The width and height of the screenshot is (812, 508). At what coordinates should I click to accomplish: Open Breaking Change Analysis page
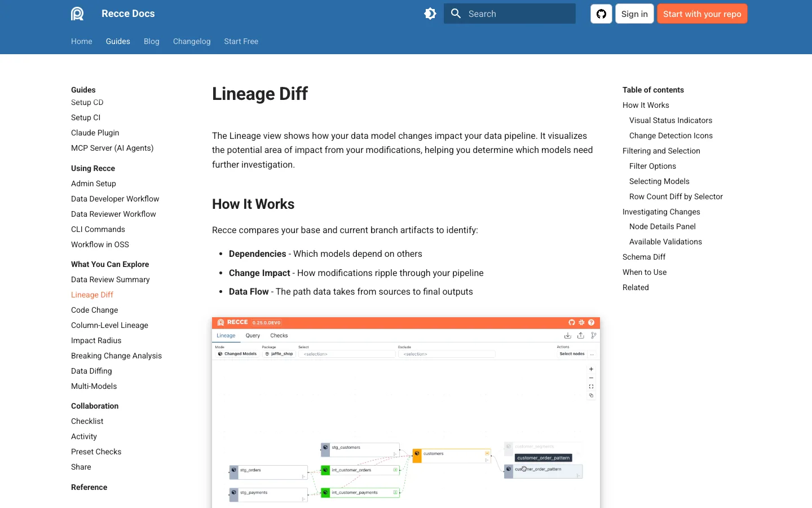116,356
